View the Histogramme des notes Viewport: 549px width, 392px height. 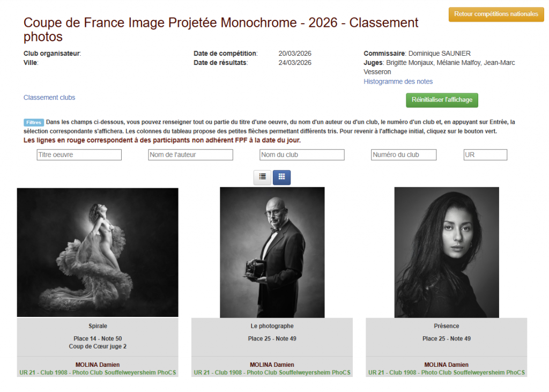398,81
